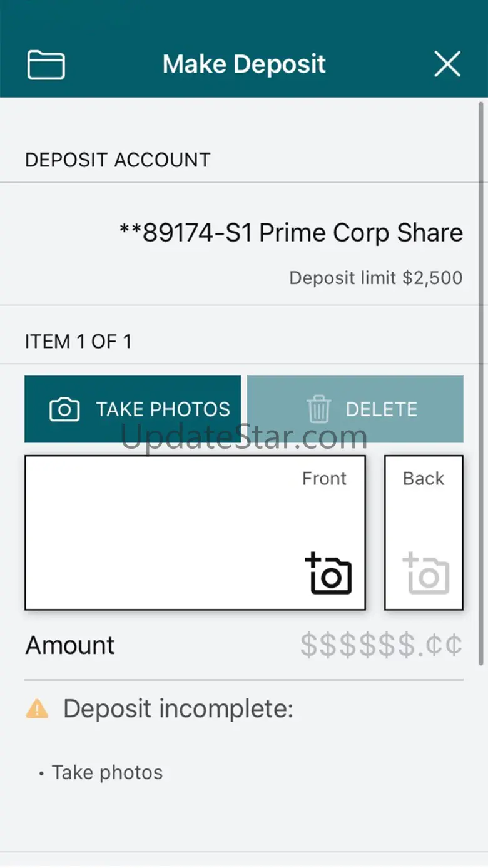Viewport: 488px width, 868px height.
Task: Select the Prime Corp Share deposit account
Action: 291,233
